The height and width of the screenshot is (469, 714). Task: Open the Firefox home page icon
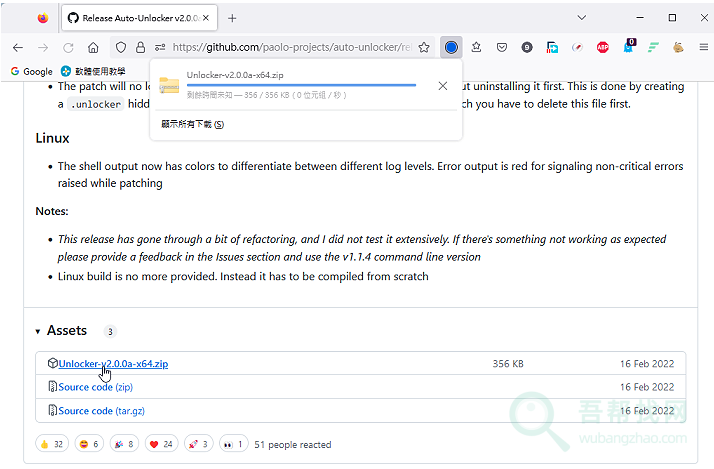pos(93,47)
